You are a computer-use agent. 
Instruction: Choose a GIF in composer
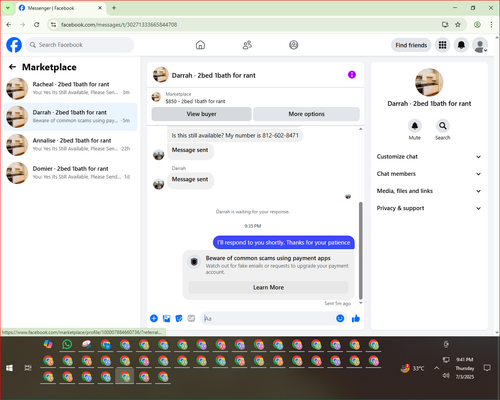(191, 318)
